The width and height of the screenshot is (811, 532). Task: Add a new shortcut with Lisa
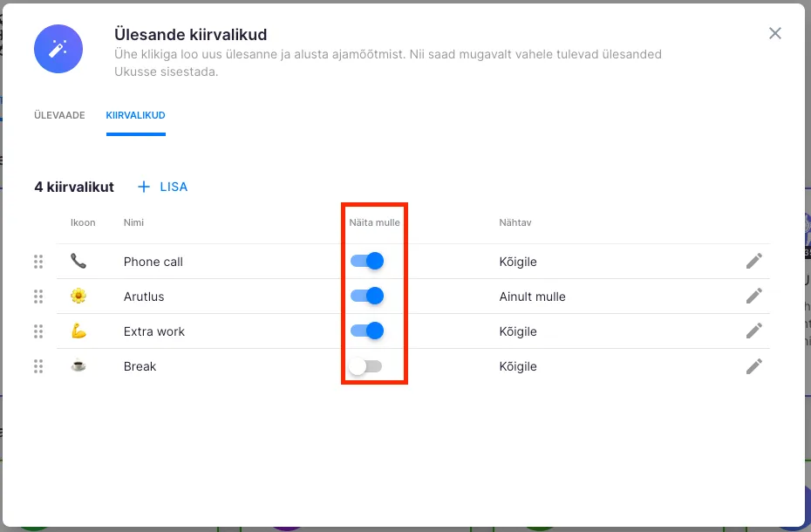pos(163,187)
